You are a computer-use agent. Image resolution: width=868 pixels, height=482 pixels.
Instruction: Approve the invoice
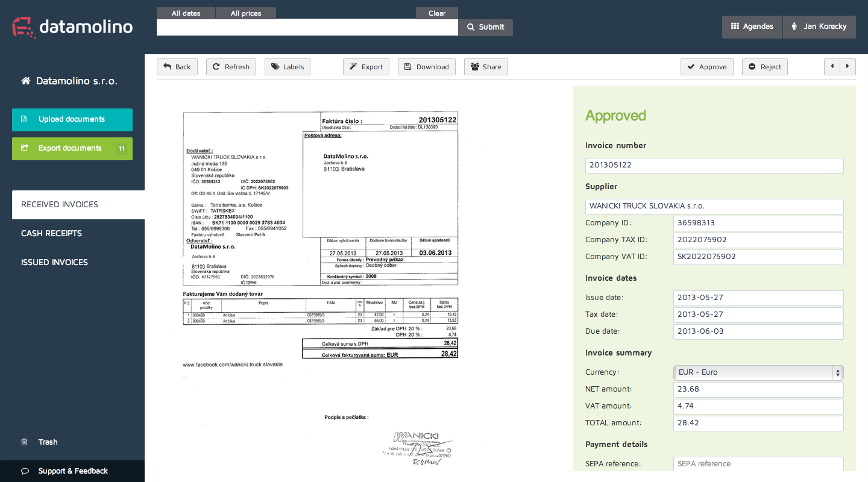[x=706, y=67]
